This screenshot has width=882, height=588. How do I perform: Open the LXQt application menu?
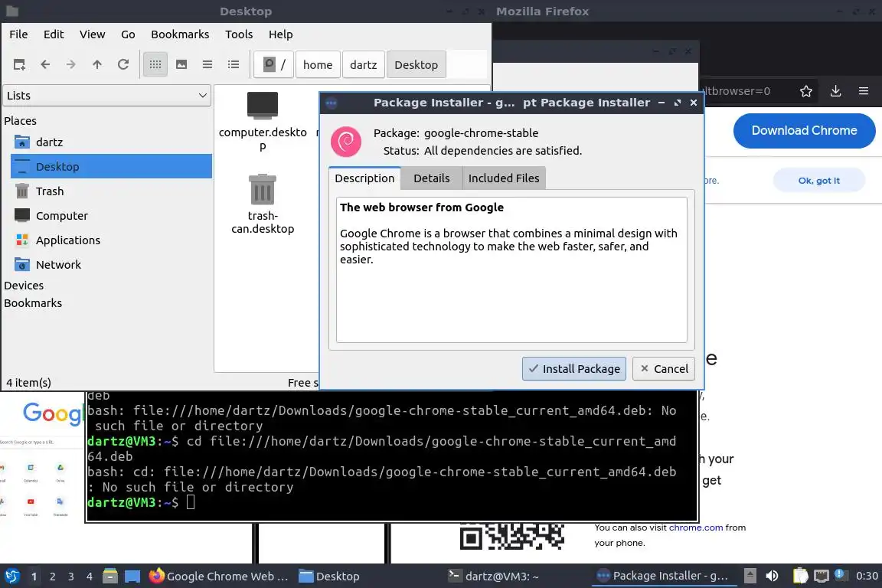click(x=11, y=577)
